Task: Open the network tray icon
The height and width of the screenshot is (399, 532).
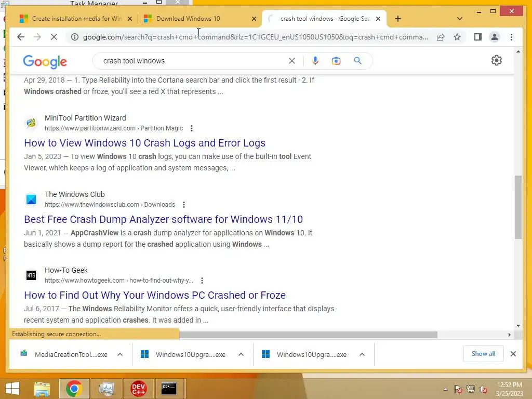Action: tap(471, 389)
